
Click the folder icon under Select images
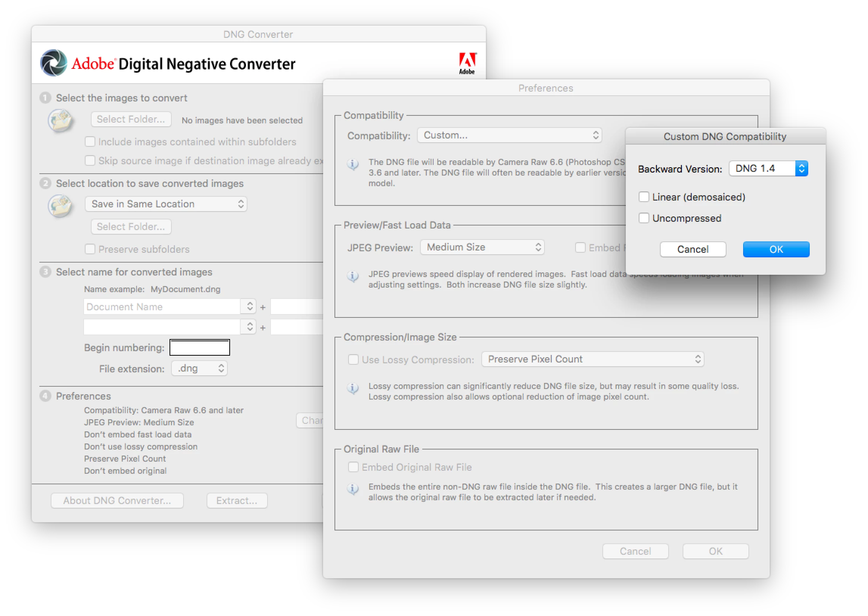[x=61, y=120]
